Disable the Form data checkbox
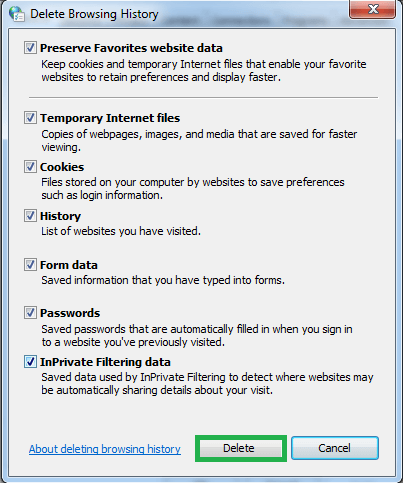The width and height of the screenshot is (403, 483). [x=30, y=265]
